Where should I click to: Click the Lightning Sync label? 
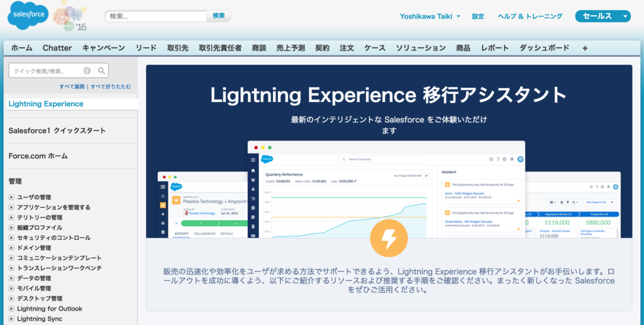[x=40, y=319]
